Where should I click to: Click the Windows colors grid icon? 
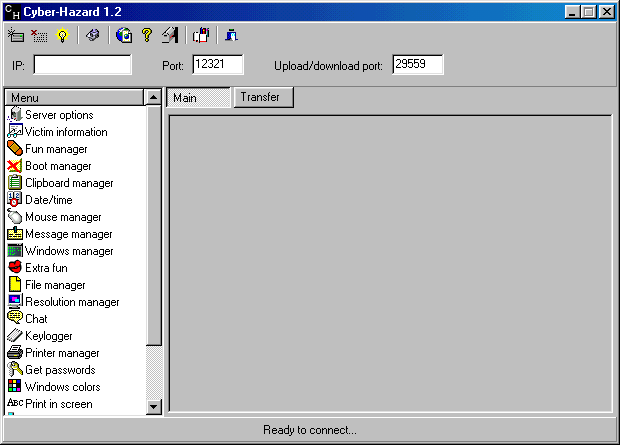point(15,387)
